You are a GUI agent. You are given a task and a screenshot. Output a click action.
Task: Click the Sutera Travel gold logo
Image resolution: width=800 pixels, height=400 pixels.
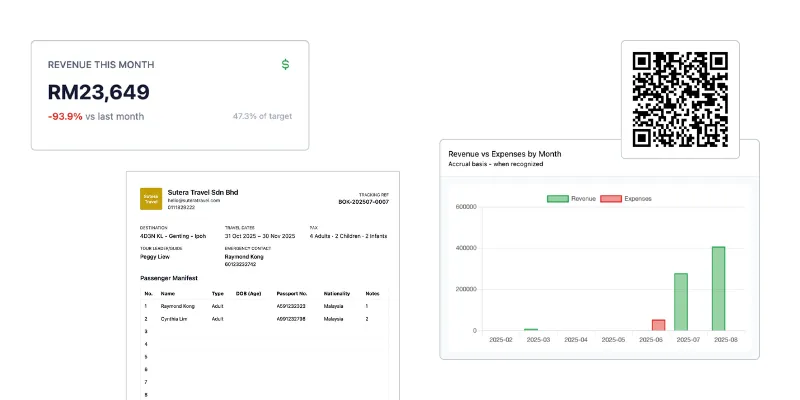point(151,198)
